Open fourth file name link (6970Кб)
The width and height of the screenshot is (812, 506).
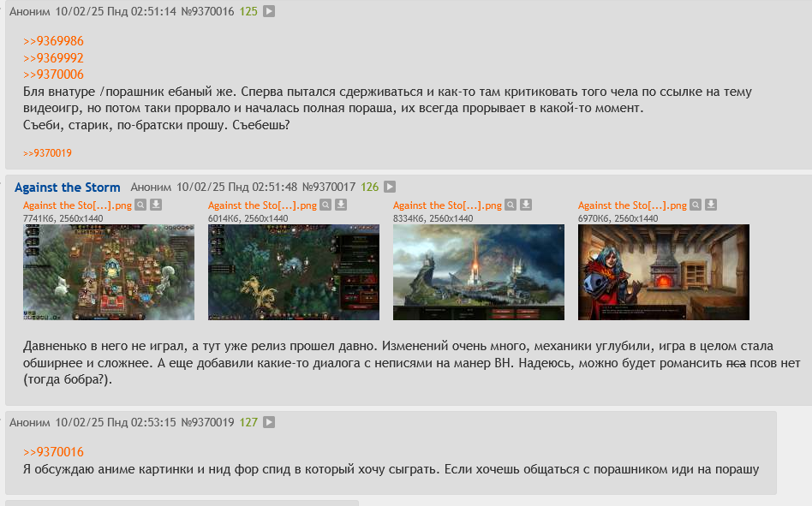(632, 205)
